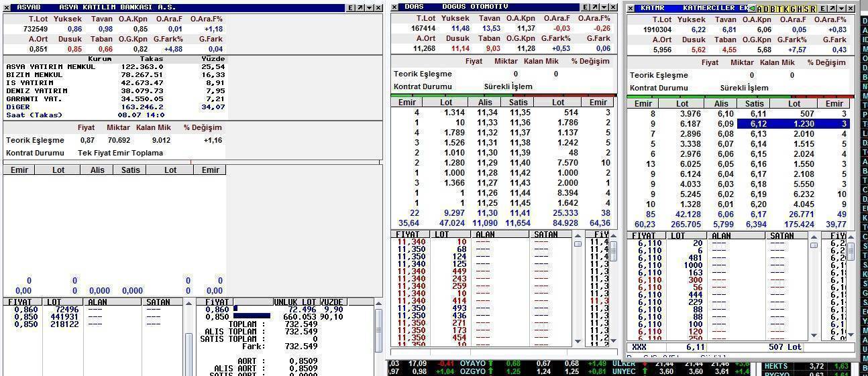Click the R letter icon in KATMR toolbar
This screenshot has height=376, width=868.
coord(813,9)
